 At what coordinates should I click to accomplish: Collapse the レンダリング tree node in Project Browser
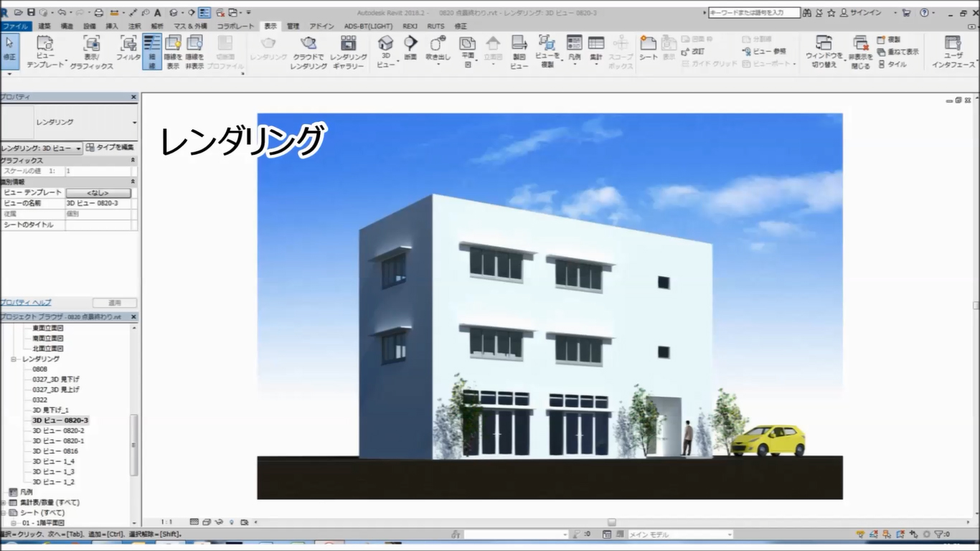pyautogui.click(x=14, y=359)
